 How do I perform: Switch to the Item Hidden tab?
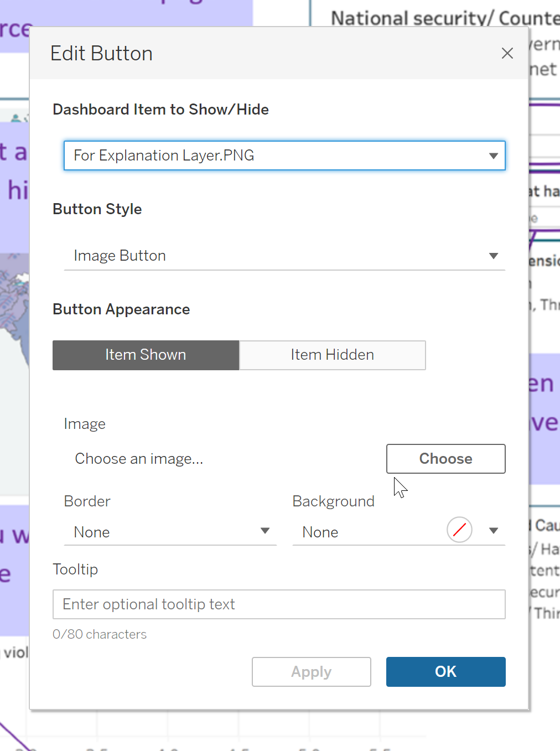(x=332, y=355)
